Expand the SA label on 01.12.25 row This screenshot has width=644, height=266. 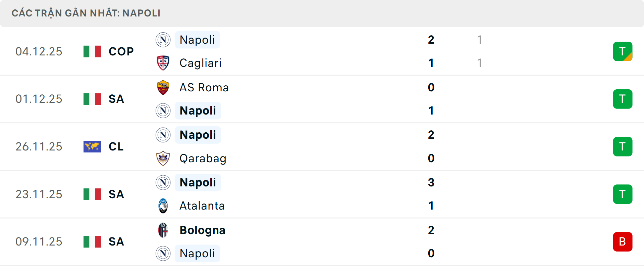[x=116, y=99]
